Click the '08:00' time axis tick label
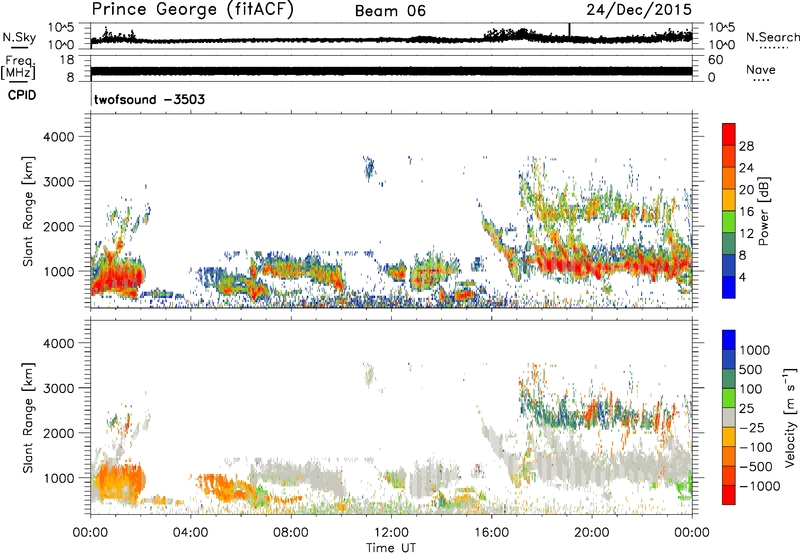 click(290, 533)
